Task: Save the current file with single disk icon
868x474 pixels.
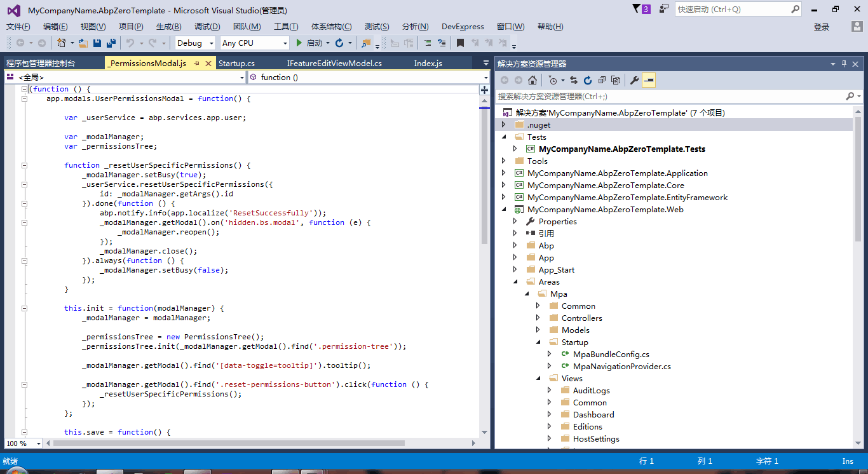Action: (97, 43)
